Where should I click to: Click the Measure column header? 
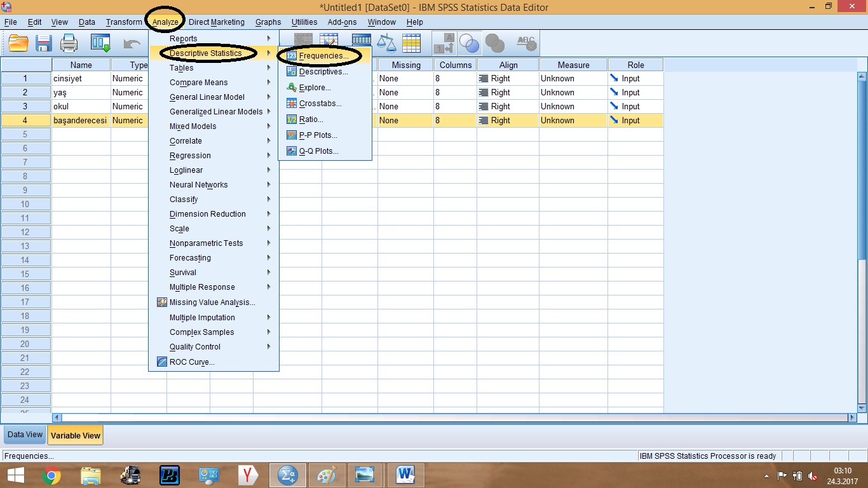[573, 65]
